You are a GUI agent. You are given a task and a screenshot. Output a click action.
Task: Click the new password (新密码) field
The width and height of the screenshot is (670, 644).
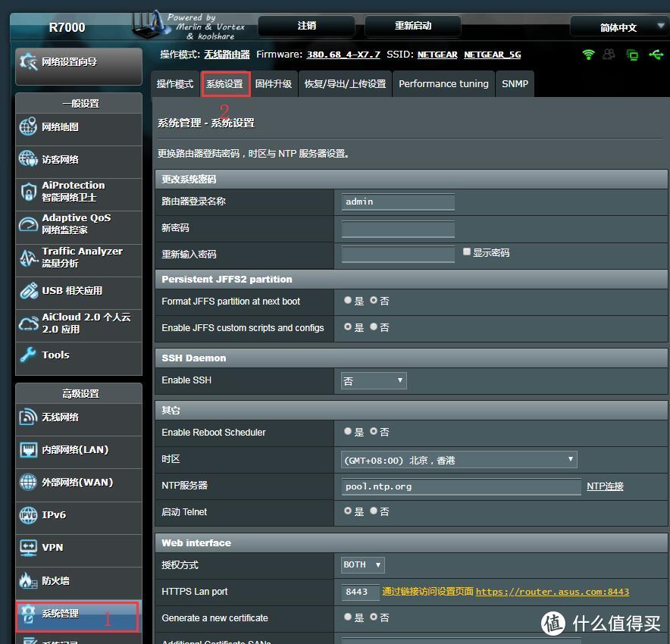coord(398,229)
